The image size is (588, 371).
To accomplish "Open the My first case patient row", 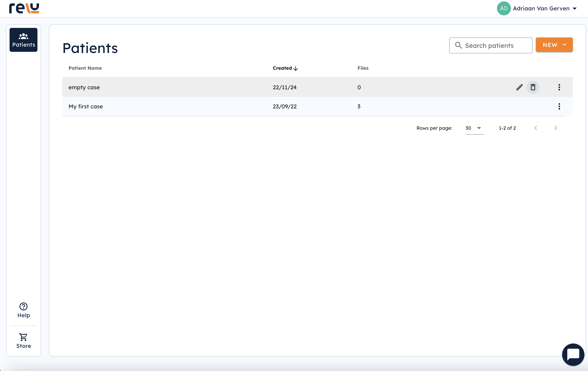I will click(86, 106).
